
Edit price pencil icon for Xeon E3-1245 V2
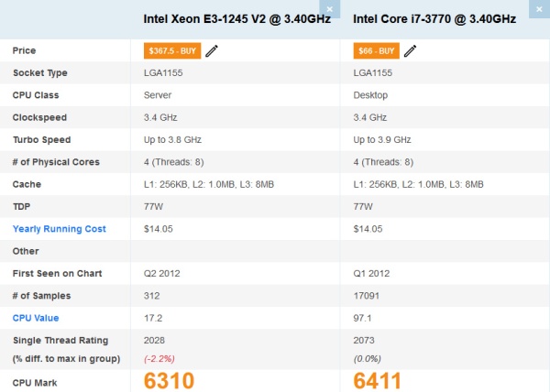pos(212,50)
